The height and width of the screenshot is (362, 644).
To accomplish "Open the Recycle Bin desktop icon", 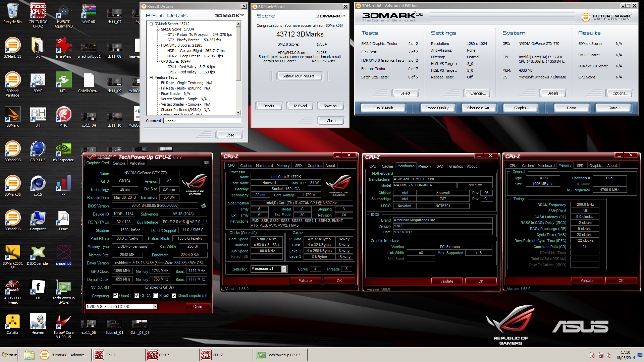I will pyautogui.click(x=12, y=13).
